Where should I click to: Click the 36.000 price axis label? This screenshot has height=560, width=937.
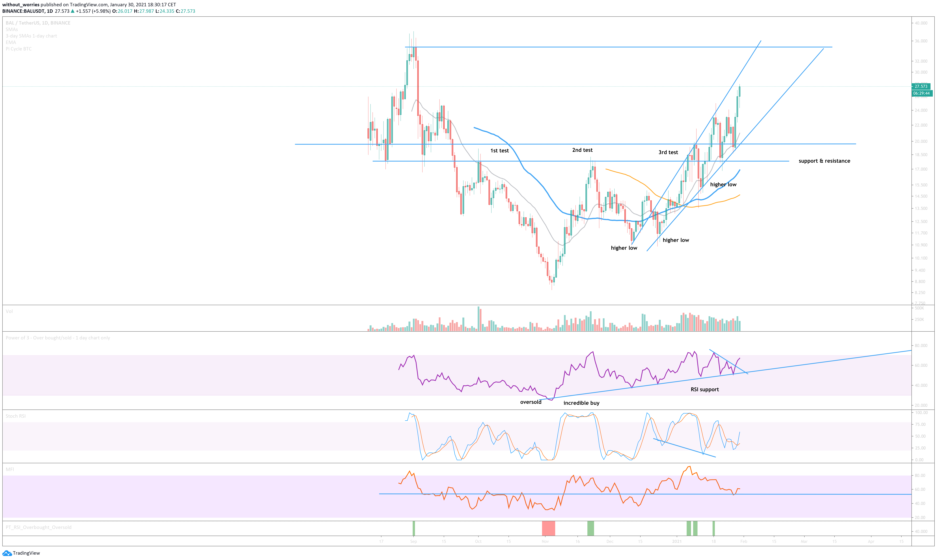[921, 41]
